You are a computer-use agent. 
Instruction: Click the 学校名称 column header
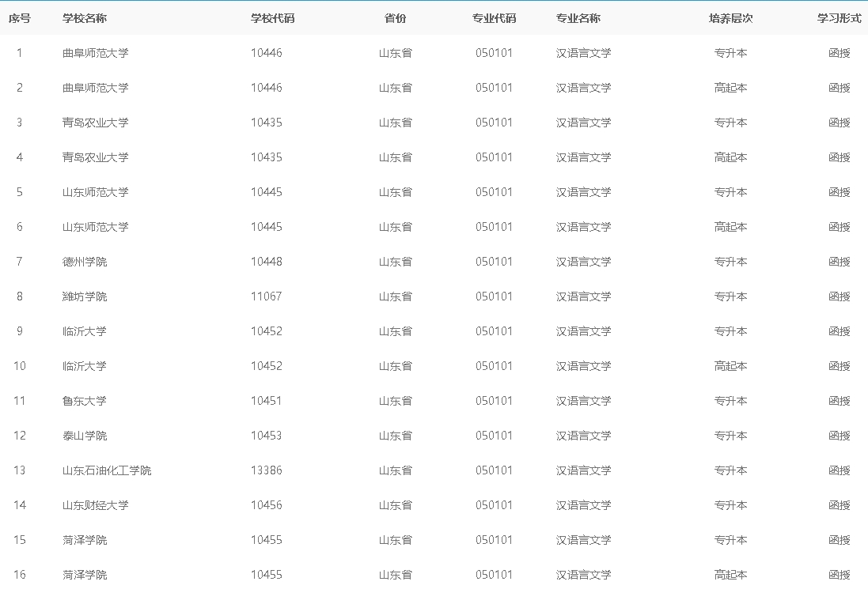click(x=84, y=18)
